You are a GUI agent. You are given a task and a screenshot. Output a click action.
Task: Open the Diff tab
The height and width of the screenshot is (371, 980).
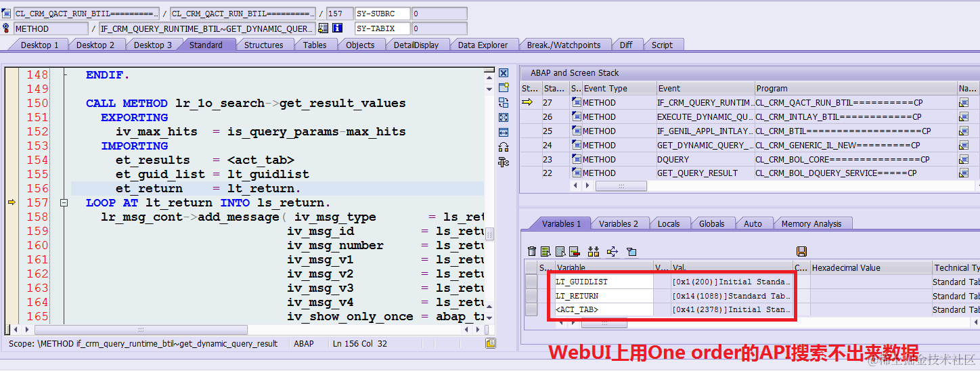[x=626, y=45]
